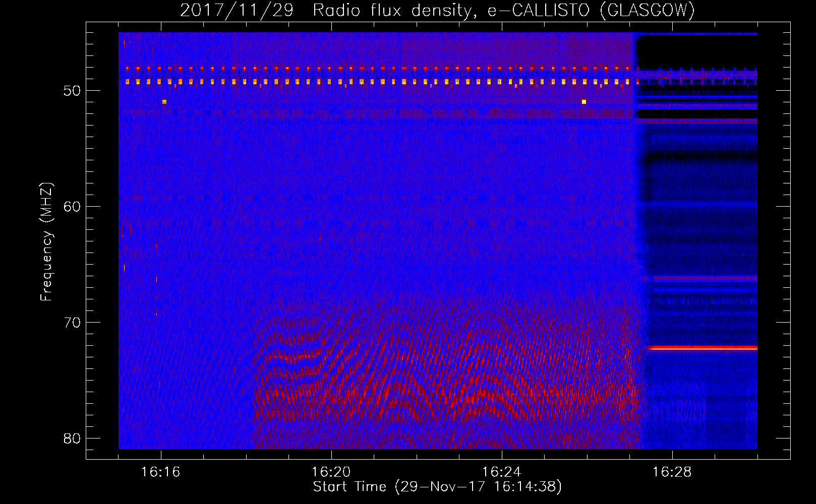Click the 70 frequency tick label
816x504 pixels.
[x=73, y=323]
